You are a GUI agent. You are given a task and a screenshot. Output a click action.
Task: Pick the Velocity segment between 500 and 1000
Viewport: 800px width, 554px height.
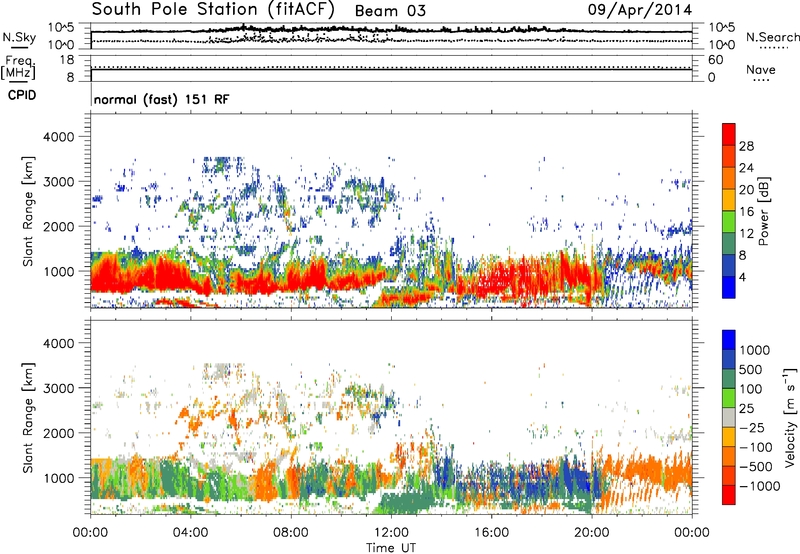point(729,359)
